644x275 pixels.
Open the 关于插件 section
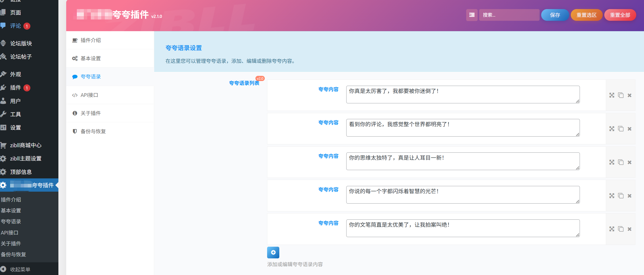[x=90, y=113]
